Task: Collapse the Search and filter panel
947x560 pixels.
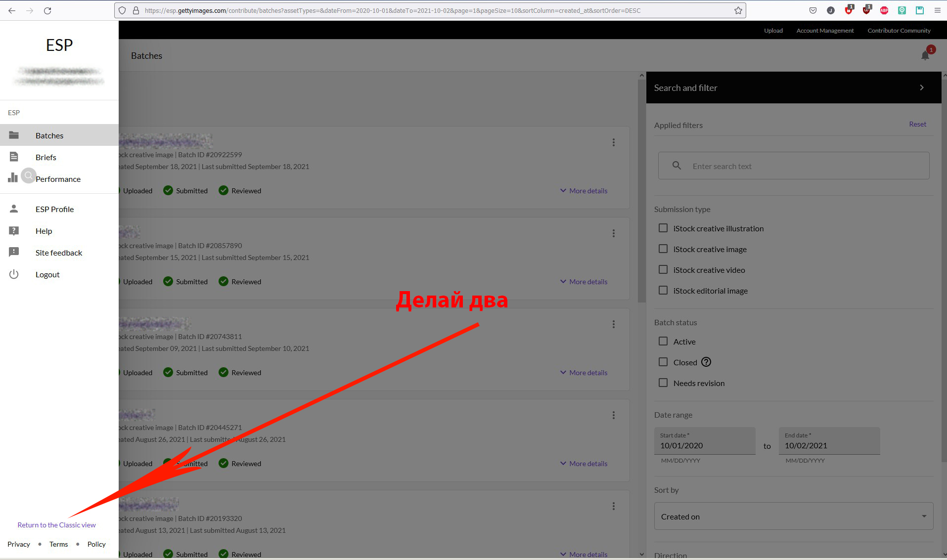Action: (921, 87)
